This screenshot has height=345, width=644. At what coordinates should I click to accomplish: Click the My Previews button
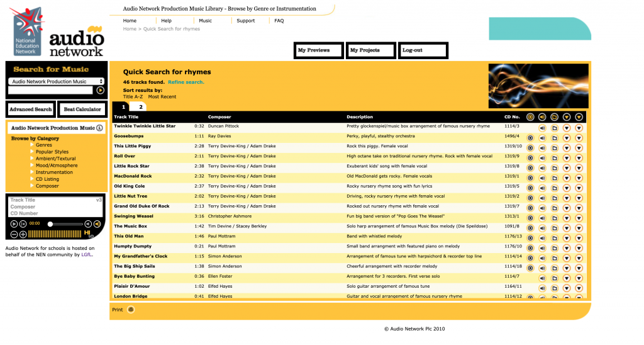pos(319,50)
